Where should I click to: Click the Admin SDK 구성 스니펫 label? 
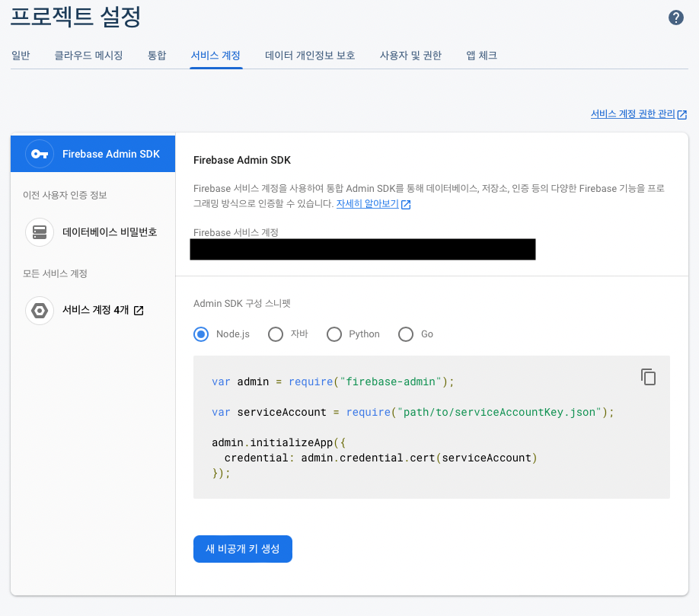pyautogui.click(x=241, y=304)
